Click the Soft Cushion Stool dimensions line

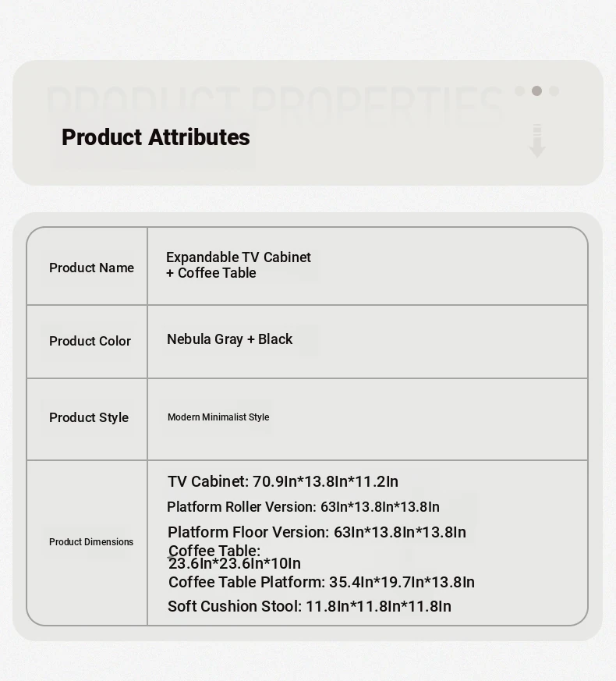[x=310, y=606]
